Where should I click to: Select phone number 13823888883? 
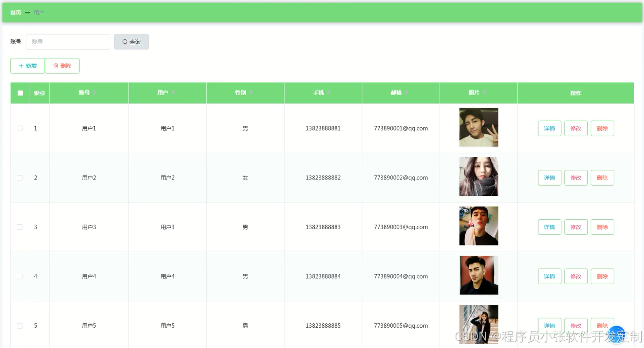tap(323, 227)
